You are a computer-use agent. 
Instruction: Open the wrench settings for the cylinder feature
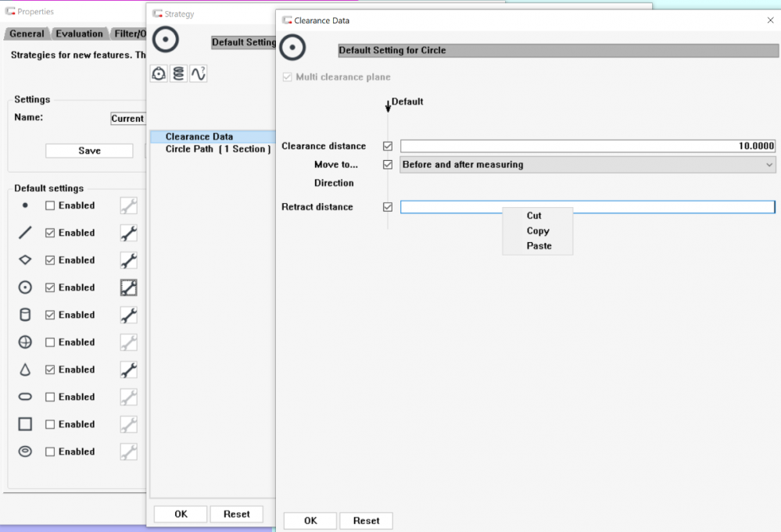tap(129, 315)
